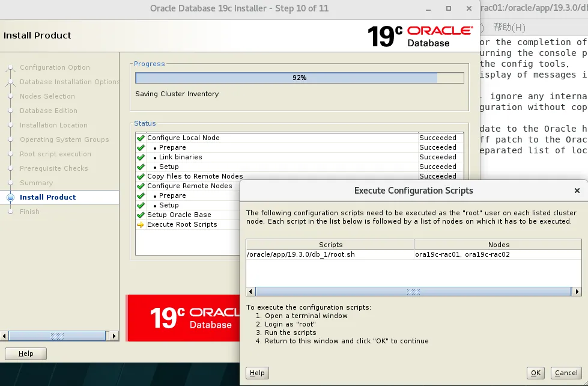The image size is (588, 386).
Task: Minimize the Oracle Database 19c Installer window
Action: 428,8
